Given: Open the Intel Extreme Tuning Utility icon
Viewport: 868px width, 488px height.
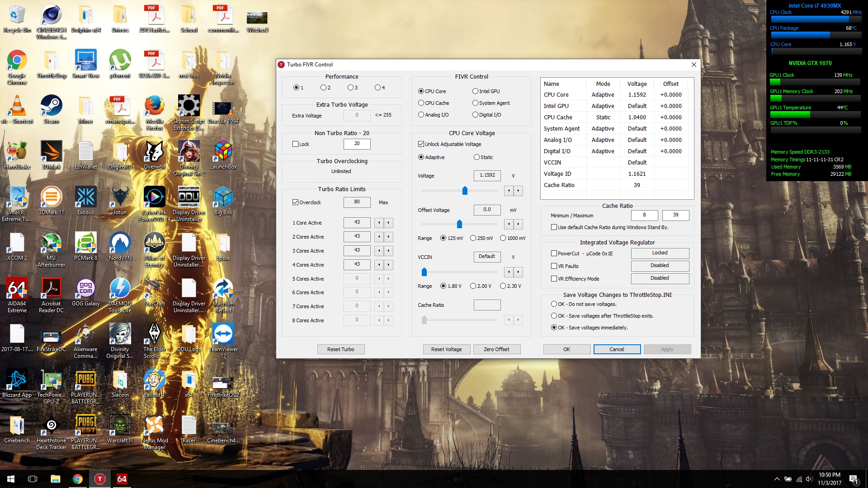Looking at the screenshot, I should (17, 204).
